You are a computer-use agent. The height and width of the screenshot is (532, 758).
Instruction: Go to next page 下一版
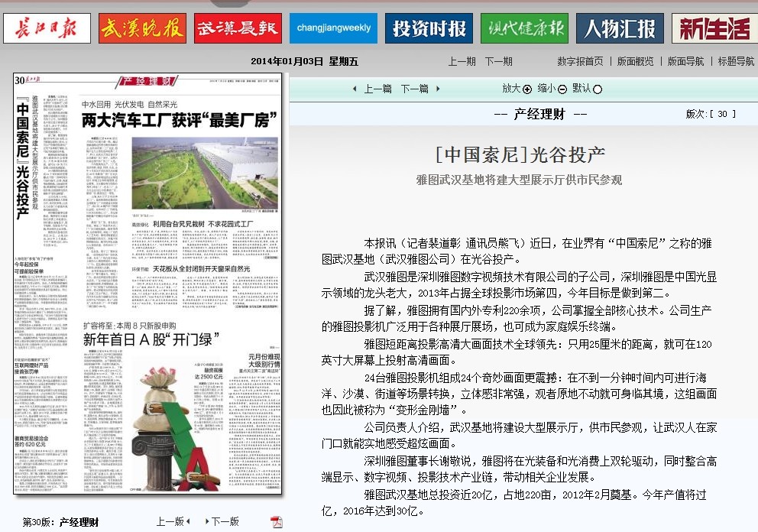coord(225,521)
